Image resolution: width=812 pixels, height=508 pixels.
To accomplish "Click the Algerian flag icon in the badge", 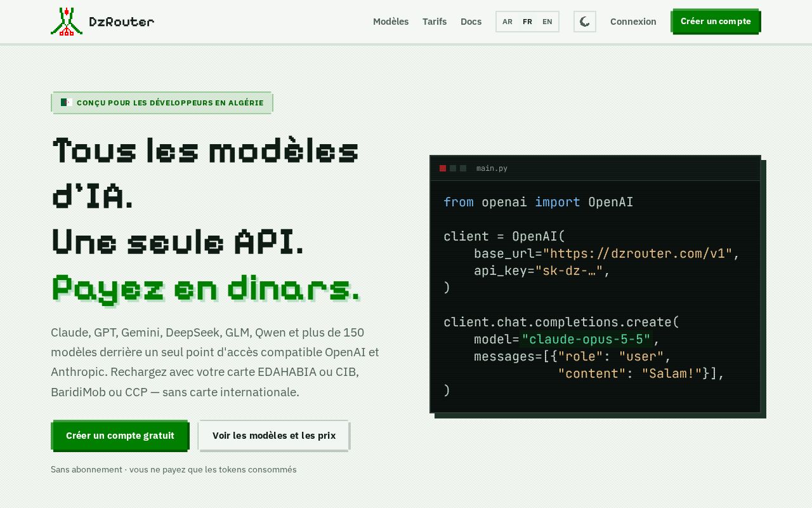I will pos(66,102).
